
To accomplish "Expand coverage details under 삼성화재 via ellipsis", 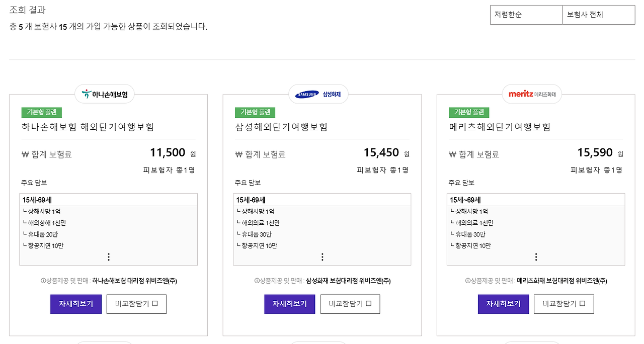I will [322, 257].
